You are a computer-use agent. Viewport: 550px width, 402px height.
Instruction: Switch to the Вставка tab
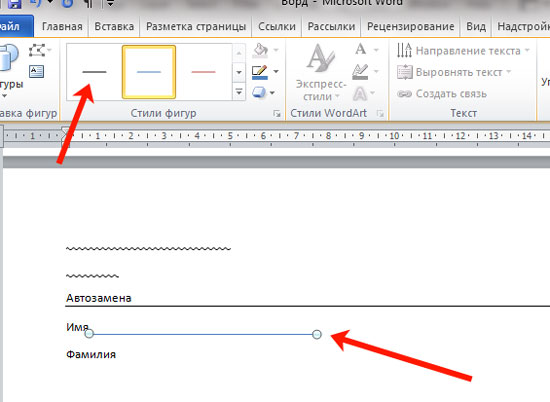114,27
